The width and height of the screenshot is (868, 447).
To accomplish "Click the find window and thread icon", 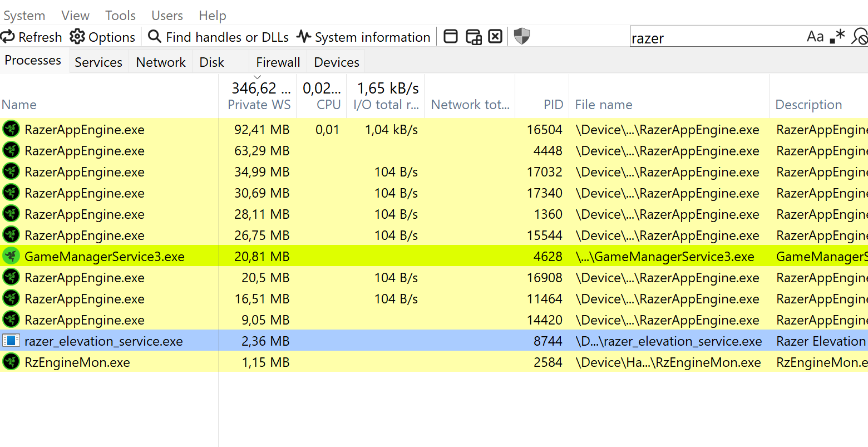I will point(474,37).
